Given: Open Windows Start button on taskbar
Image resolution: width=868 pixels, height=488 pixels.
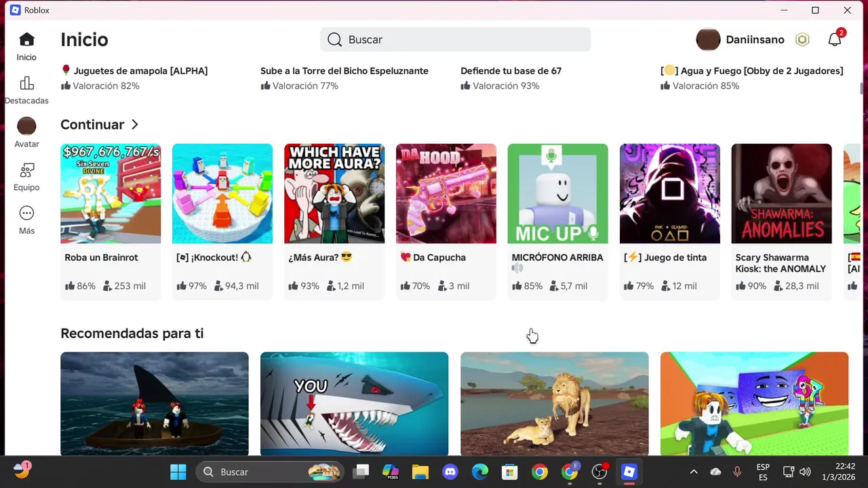Looking at the screenshot, I should tap(178, 472).
